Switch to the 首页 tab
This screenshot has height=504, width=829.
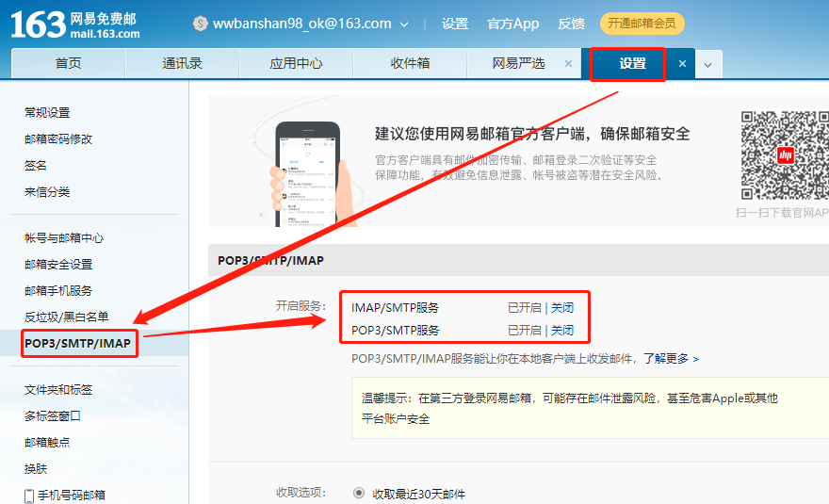coord(68,63)
